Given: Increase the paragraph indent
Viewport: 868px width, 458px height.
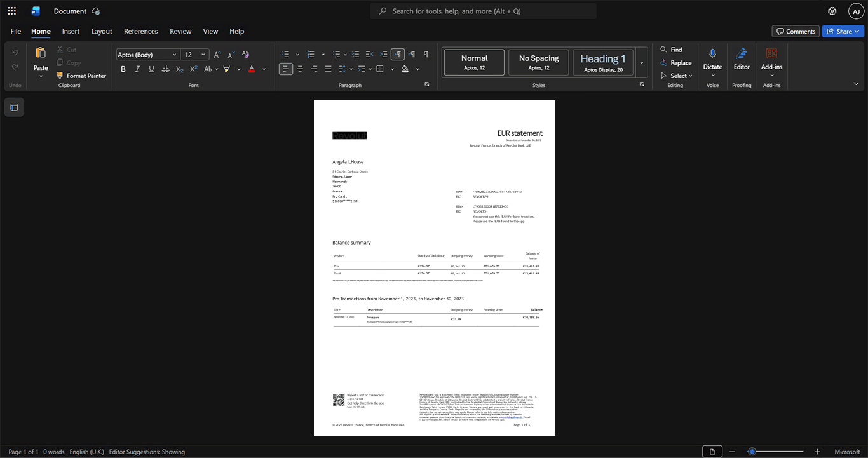Looking at the screenshot, I should pyautogui.click(x=383, y=54).
